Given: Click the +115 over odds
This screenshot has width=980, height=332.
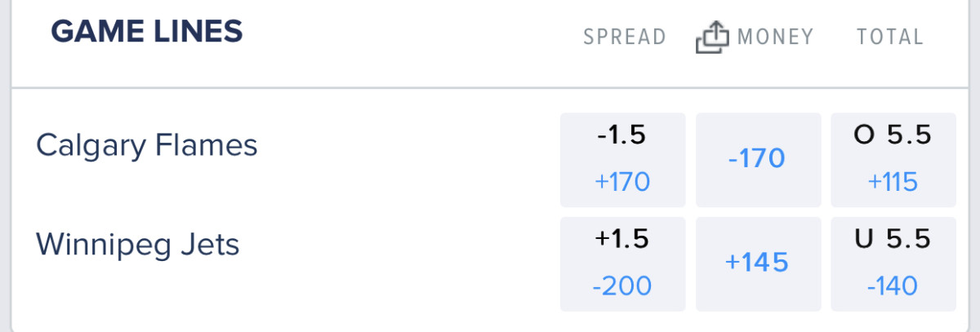Looking at the screenshot, I should (893, 181).
